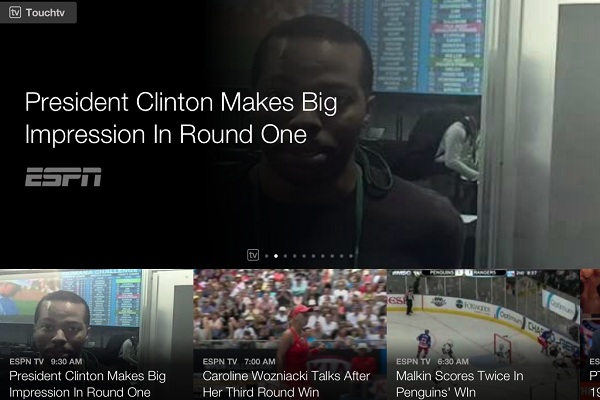Switch to the seventh page indicator dot

pos(323,256)
